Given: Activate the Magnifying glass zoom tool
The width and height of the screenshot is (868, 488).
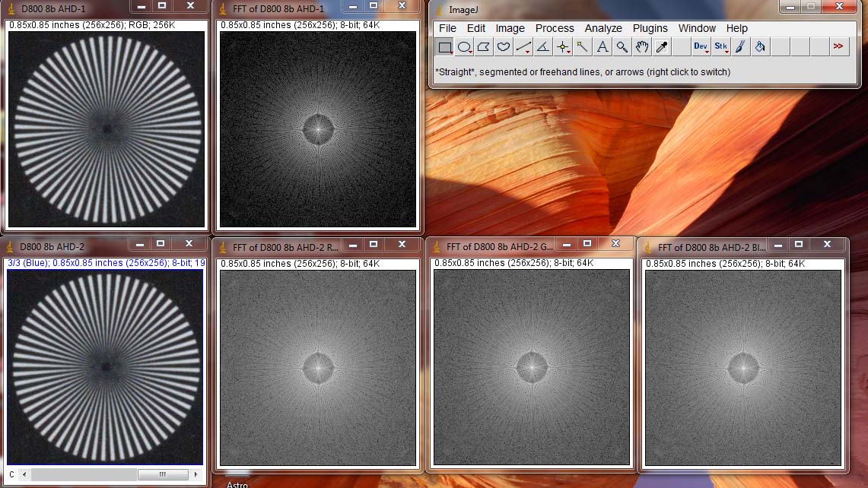Looking at the screenshot, I should coord(622,47).
